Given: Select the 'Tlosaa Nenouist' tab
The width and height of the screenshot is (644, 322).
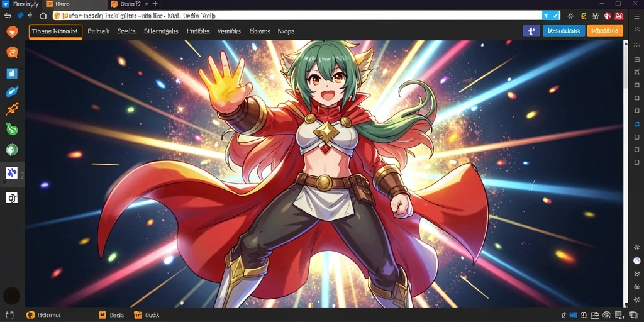Looking at the screenshot, I should (x=55, y=31).
